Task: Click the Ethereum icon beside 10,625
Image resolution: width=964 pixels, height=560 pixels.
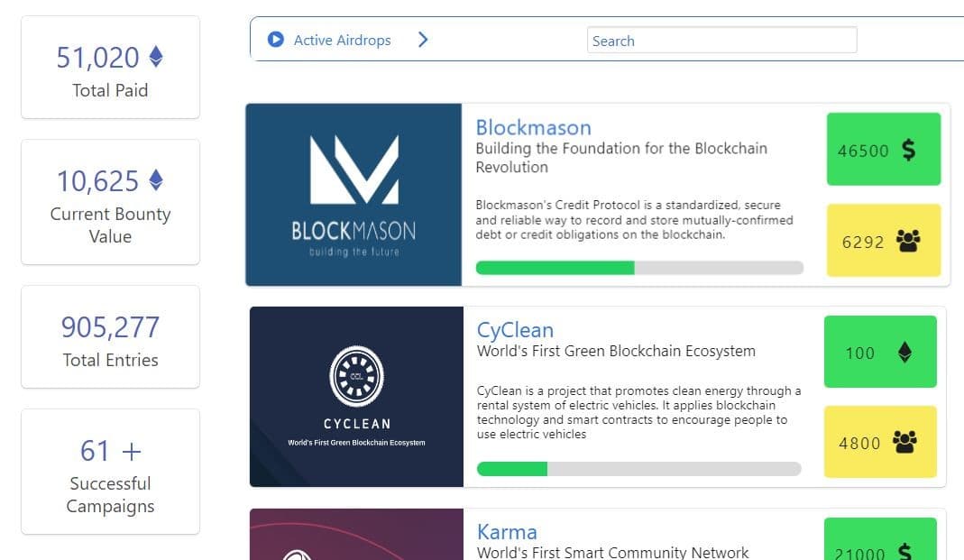Action: [156, 180]
